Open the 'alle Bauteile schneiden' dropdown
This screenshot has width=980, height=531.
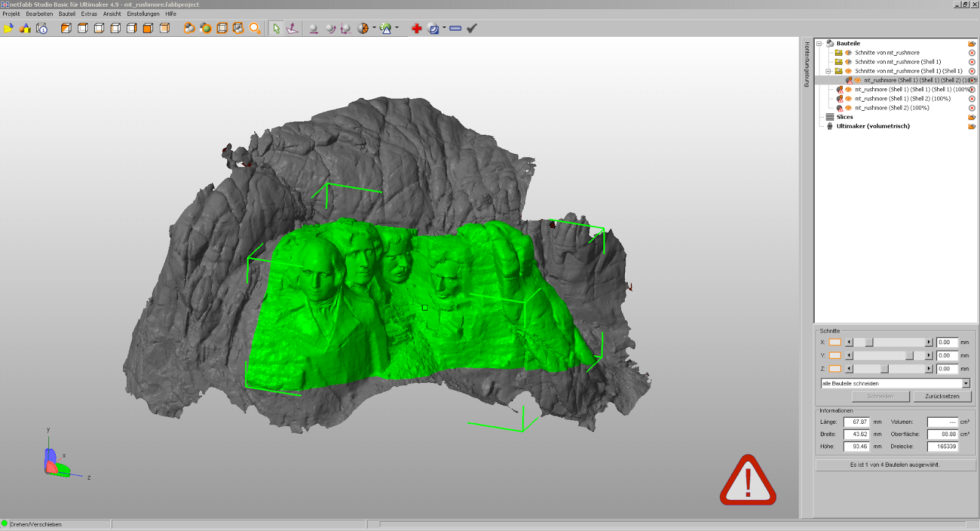[x=966, y=383]
